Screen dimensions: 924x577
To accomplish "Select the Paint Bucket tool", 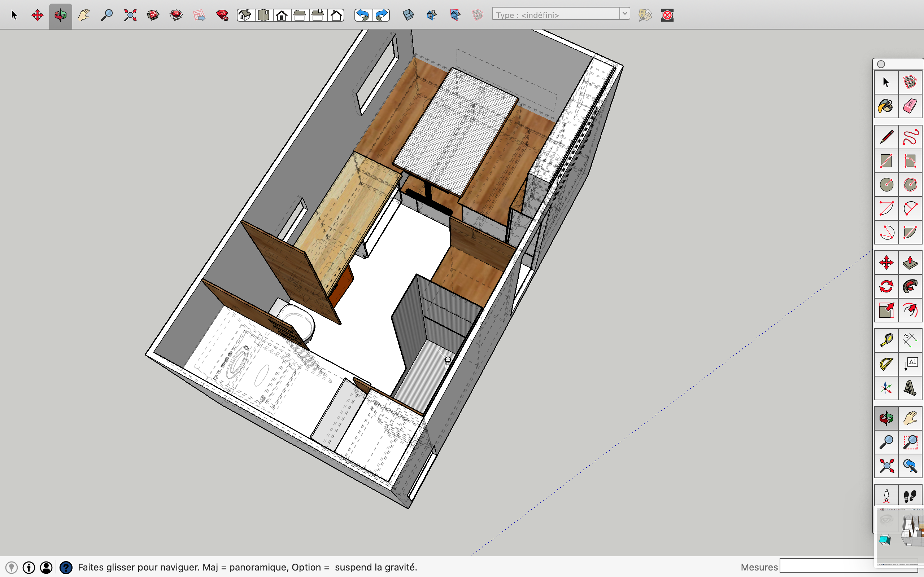I will [885, 106].
